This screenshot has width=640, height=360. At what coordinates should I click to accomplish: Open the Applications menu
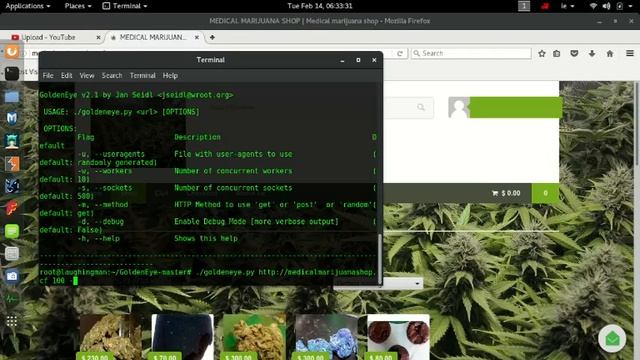pos(28,6)
